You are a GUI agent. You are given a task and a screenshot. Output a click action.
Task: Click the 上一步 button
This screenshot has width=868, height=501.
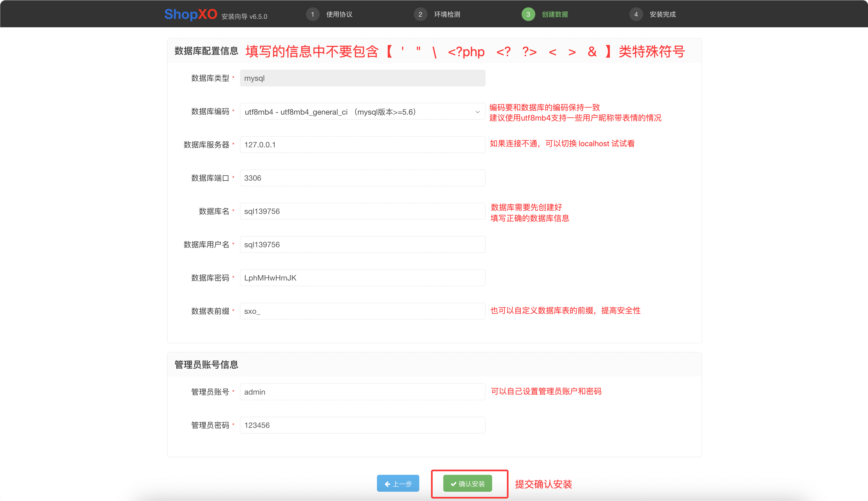pos(398,484)
